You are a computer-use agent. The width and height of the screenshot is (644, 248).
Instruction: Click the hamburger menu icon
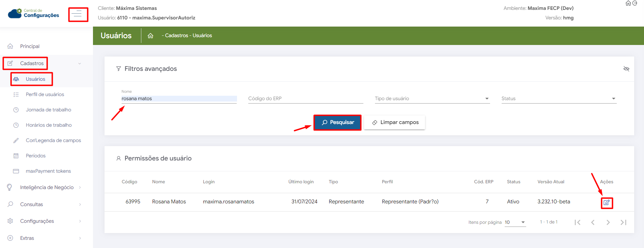[x=78, y=14]
